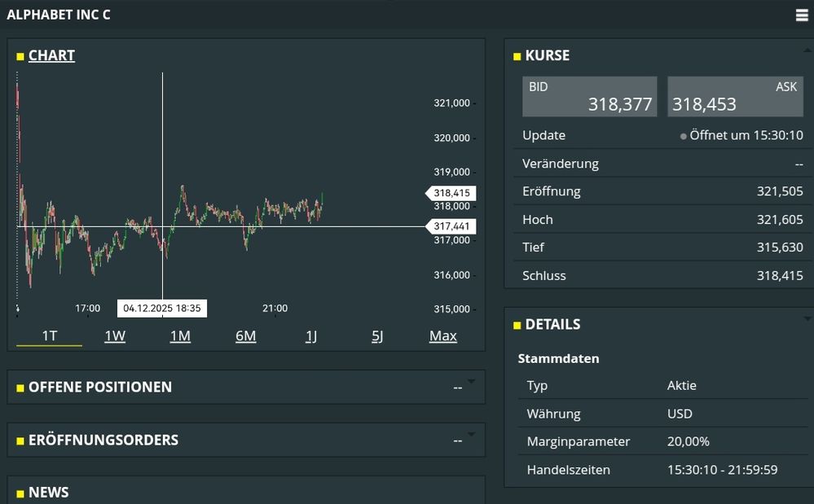Image resolution: width=814 pixels, height=504 pixels.
Task: Switch chart to 1M timeframe
Action: coord(180,336)
